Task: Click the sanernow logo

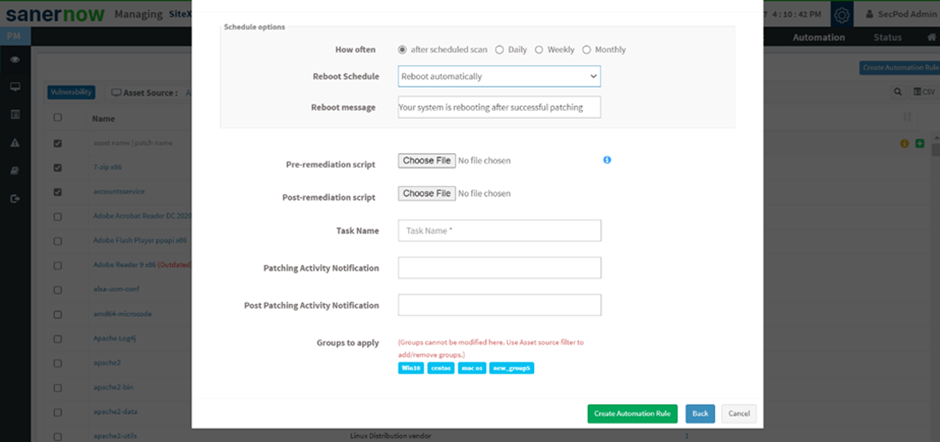Action: [x=55, y=14]
